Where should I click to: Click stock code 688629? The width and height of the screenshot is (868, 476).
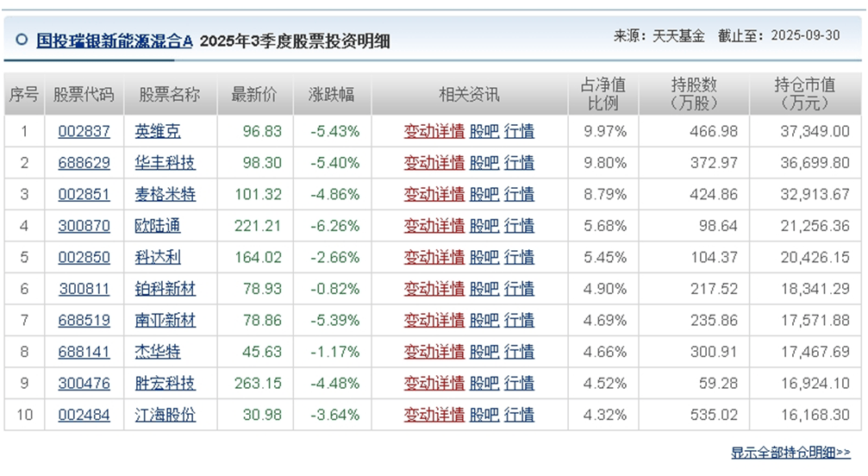pos(84,163)
